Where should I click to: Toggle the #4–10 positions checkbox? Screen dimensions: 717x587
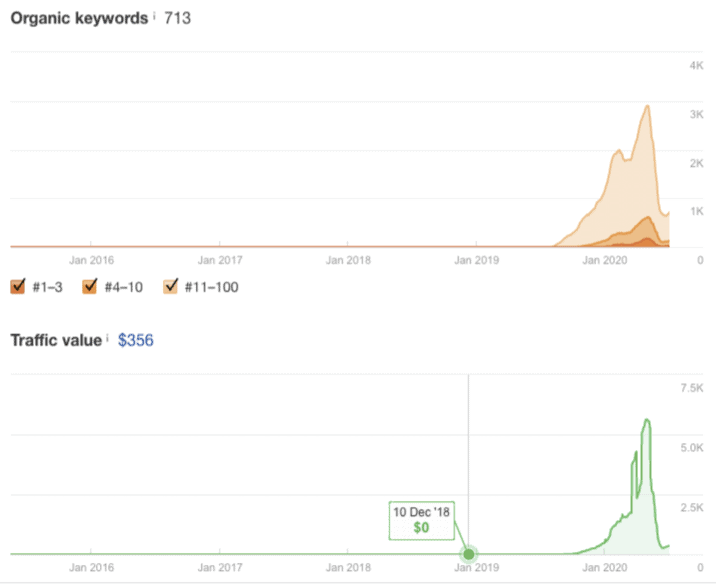tap(90, 287)
